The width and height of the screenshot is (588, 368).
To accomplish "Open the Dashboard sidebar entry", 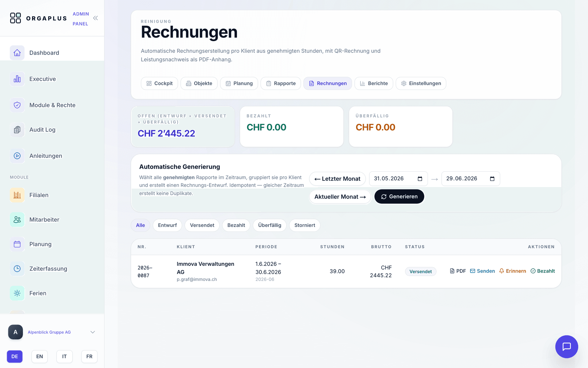I will point(52,53).
